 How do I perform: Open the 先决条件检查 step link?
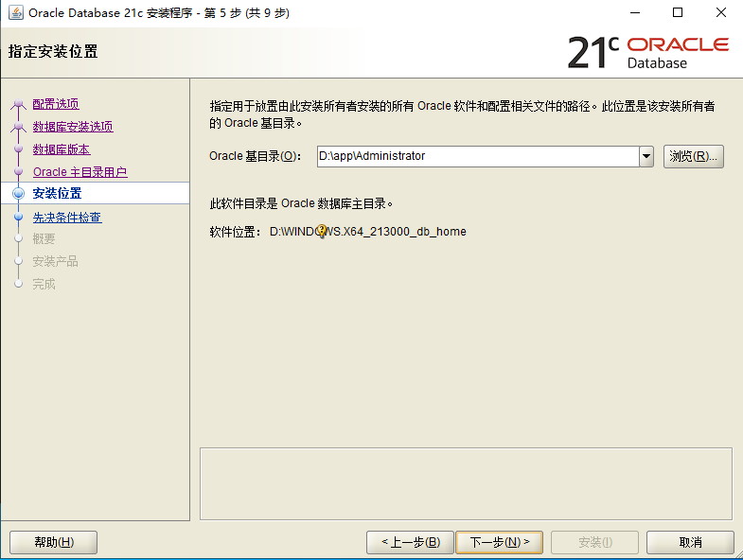tap(67, 218)
